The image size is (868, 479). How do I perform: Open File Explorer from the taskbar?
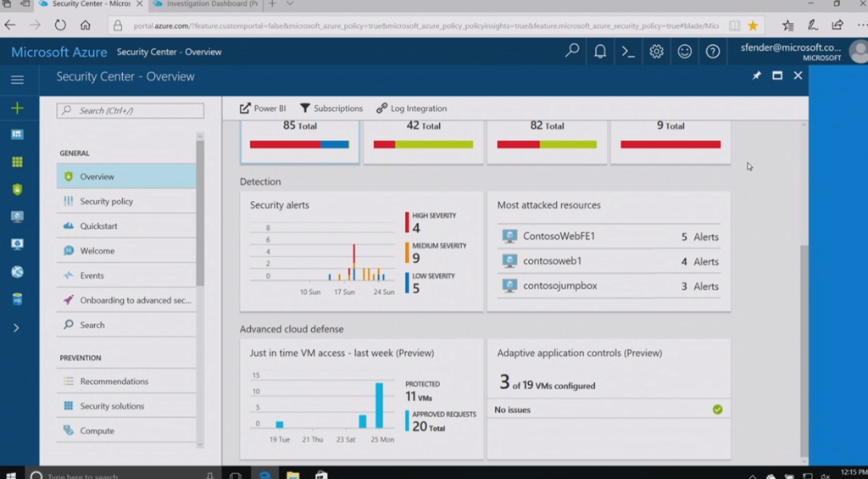point(292,475)
